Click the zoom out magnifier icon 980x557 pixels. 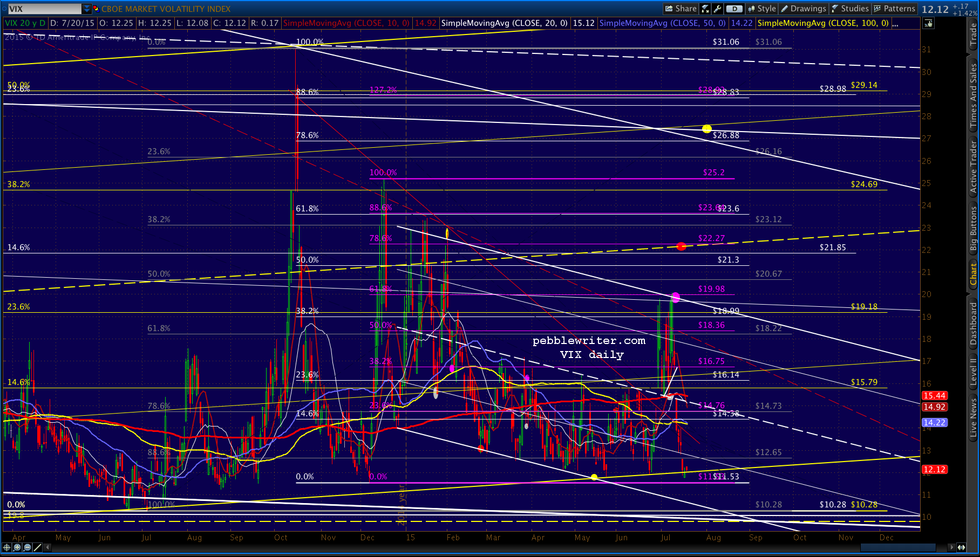27,547
